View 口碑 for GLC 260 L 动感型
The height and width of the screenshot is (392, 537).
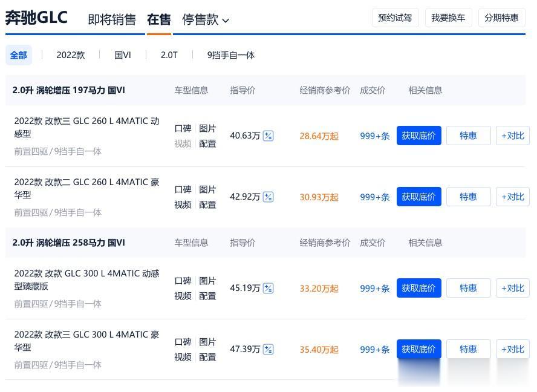(183, 128)
